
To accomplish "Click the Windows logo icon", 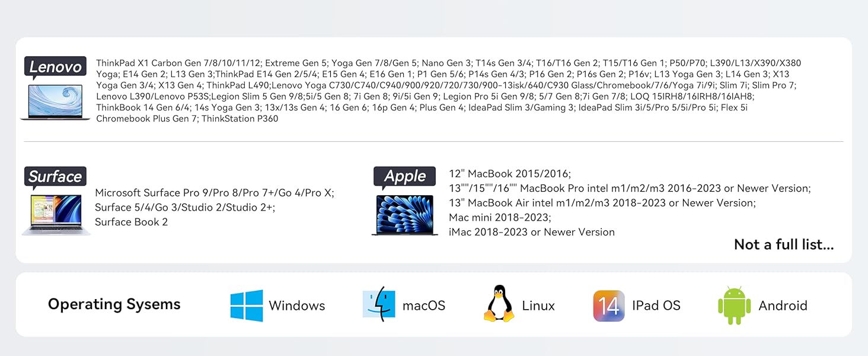I will [x=246, y=306].
